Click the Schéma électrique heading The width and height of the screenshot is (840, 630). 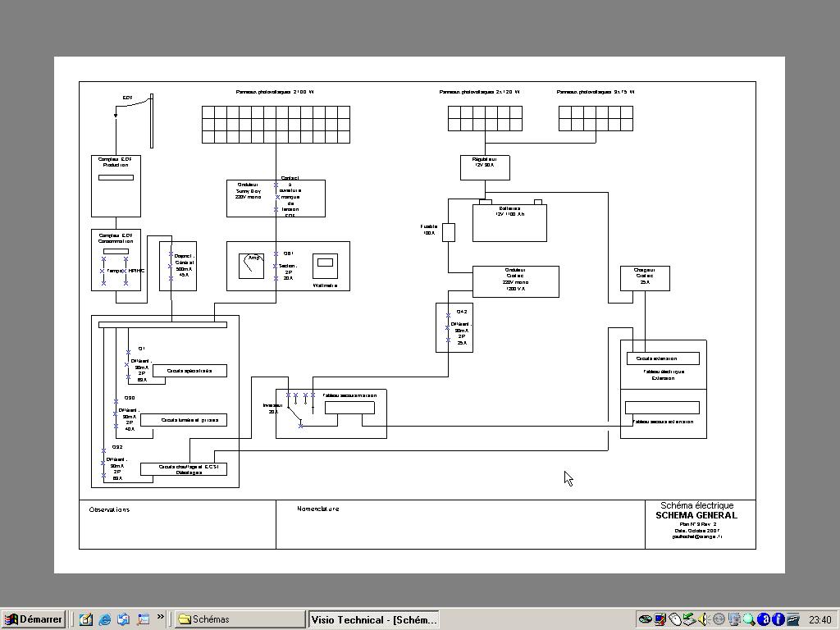(697, 505)
